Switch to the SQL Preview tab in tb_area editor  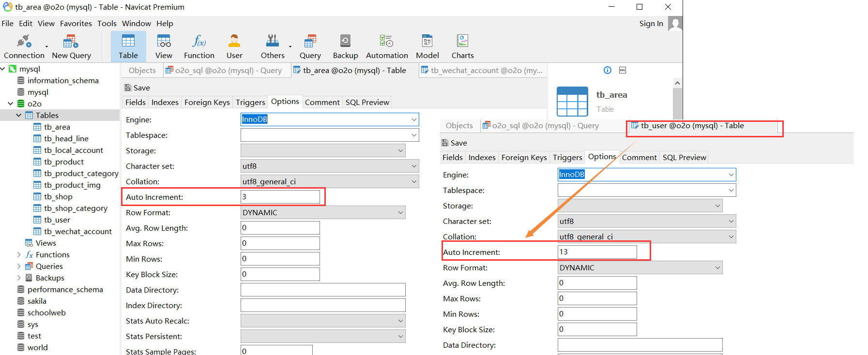367,102
